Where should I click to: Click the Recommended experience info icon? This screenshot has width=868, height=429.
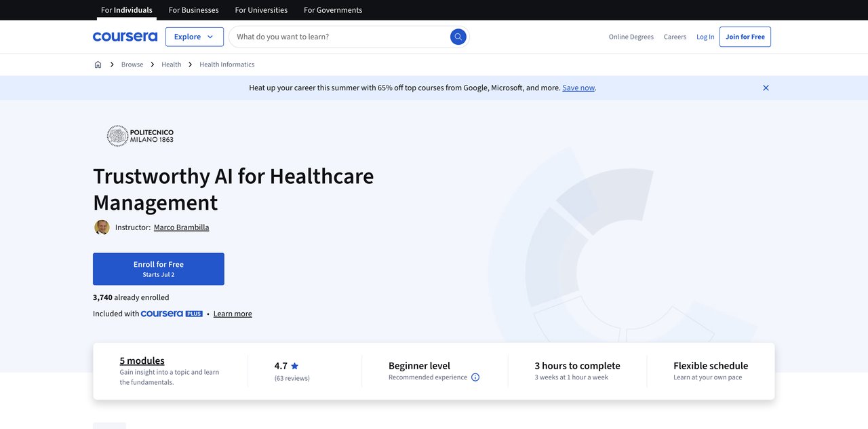[x=475, y=377]
